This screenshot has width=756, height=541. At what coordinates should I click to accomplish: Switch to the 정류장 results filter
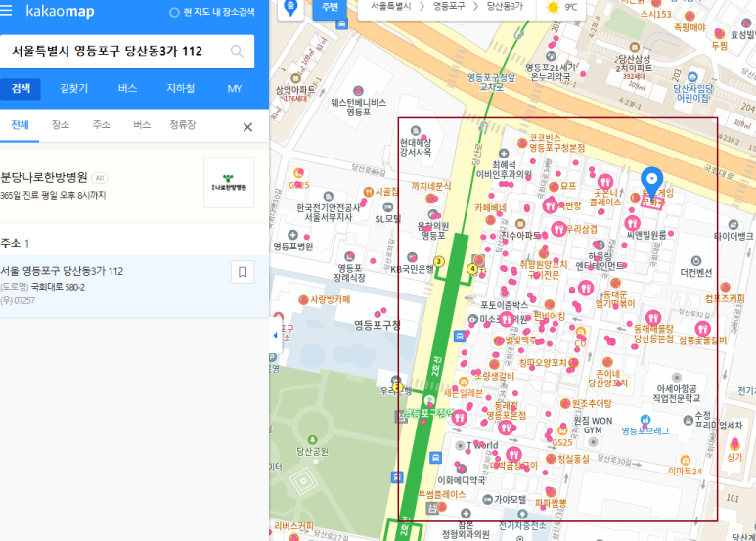[183, 125]
